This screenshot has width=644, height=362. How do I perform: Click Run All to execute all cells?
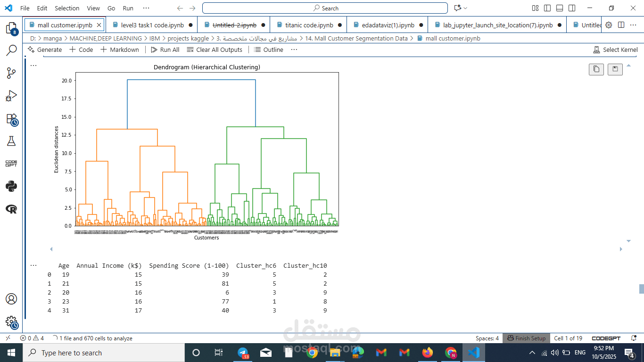(x=165, y=49)
